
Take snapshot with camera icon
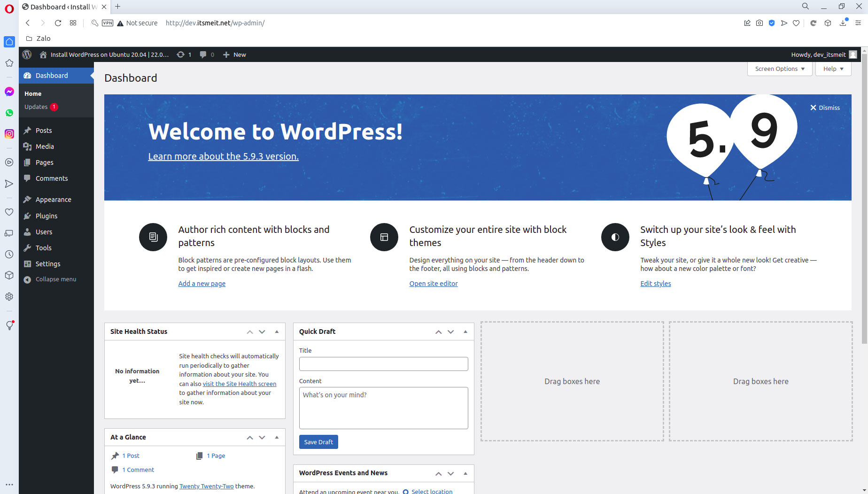tap(759, 23)
